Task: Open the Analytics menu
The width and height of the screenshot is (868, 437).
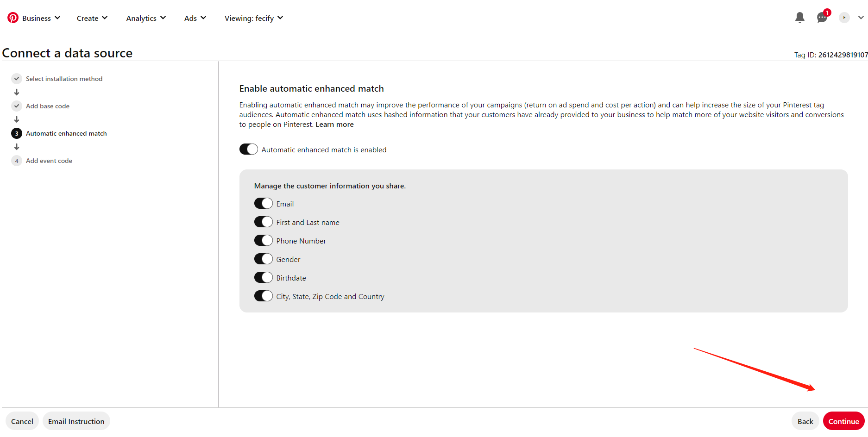Action: [146, 18]
